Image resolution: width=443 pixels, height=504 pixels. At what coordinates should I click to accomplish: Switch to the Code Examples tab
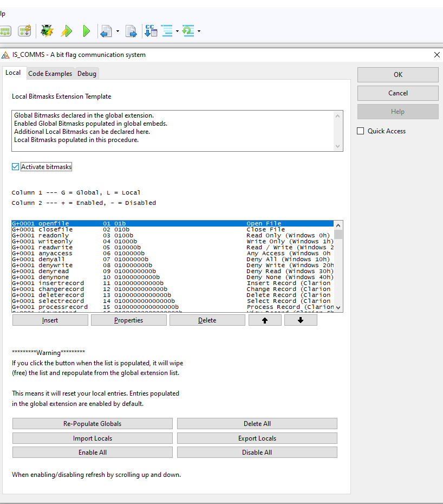(50, 74)
